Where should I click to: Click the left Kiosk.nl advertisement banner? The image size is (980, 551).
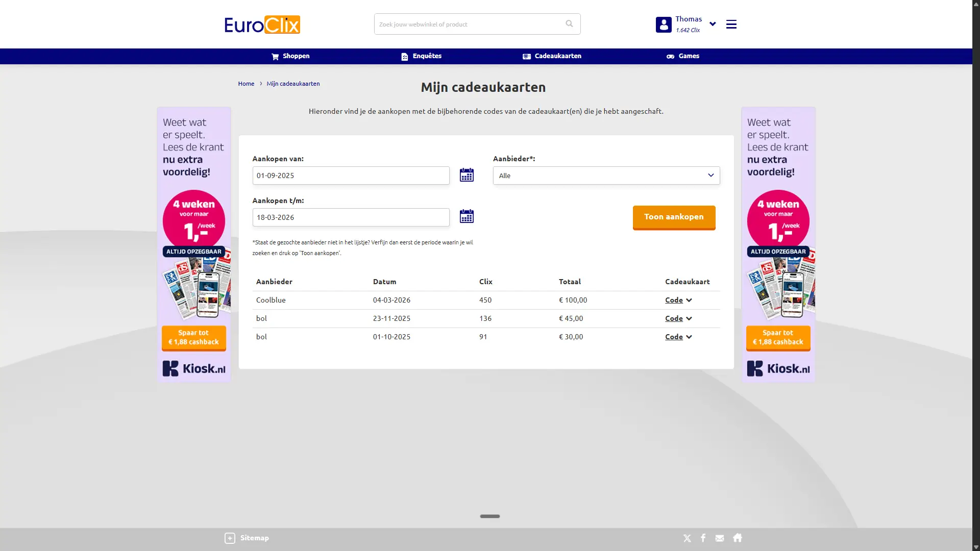click(x=193, y=245)
